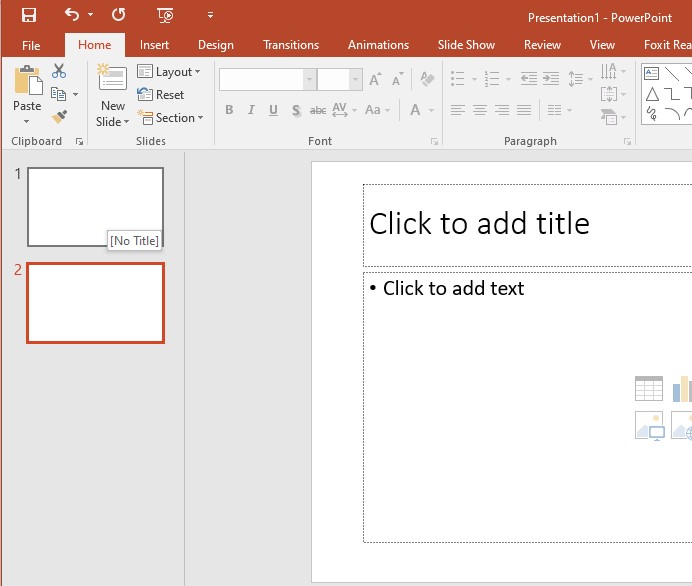Expand the Paste options arrow
Image resolution: width=692 pixels, height=586 pixels.
[x=27, y=121]
